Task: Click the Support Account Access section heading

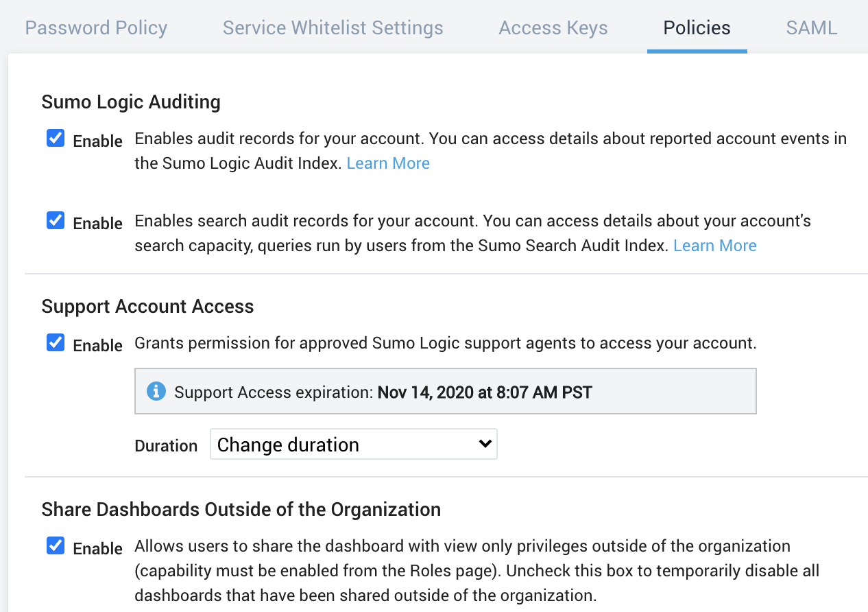Action: click(147, 306)
